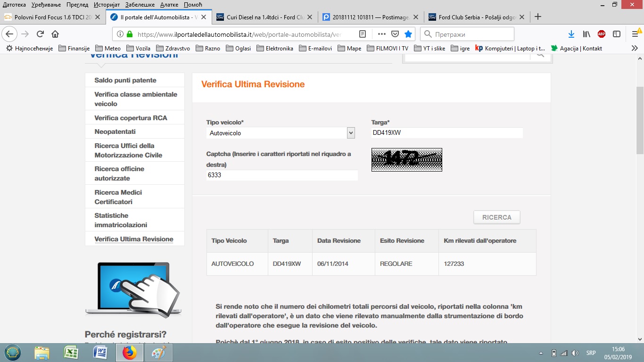
Task: Open the Firefox hamburger menu
Action: (x=635, y=34)
